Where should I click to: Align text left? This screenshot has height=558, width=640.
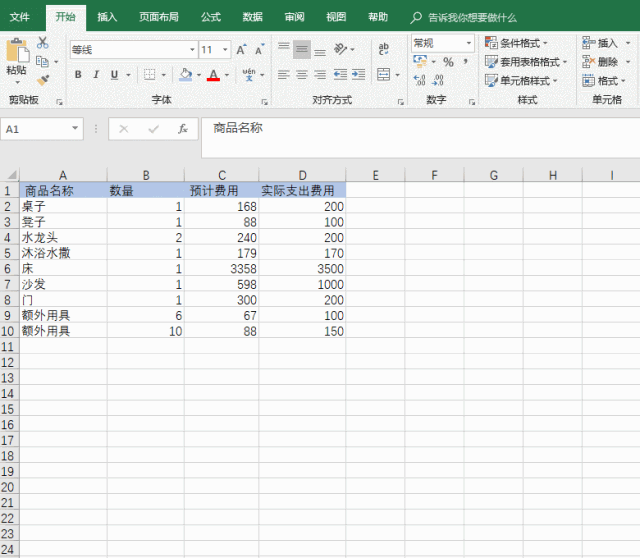click(284, 75)
